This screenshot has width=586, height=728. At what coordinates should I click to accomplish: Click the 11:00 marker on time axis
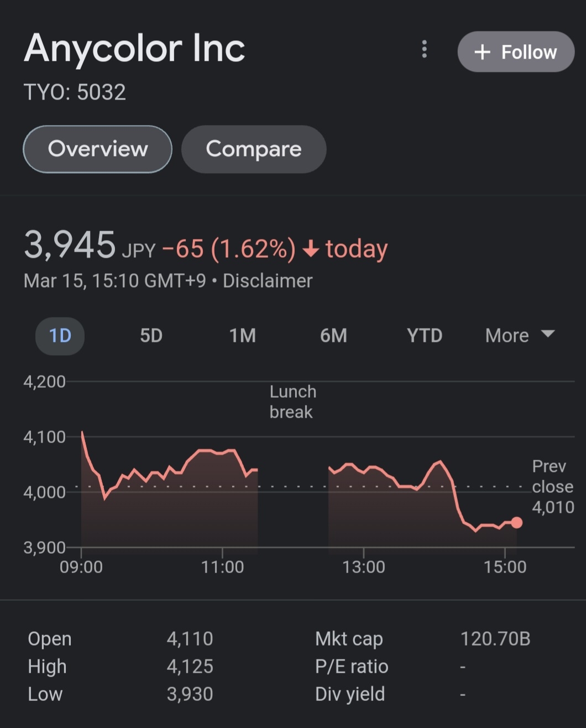(x=222, y=566)
